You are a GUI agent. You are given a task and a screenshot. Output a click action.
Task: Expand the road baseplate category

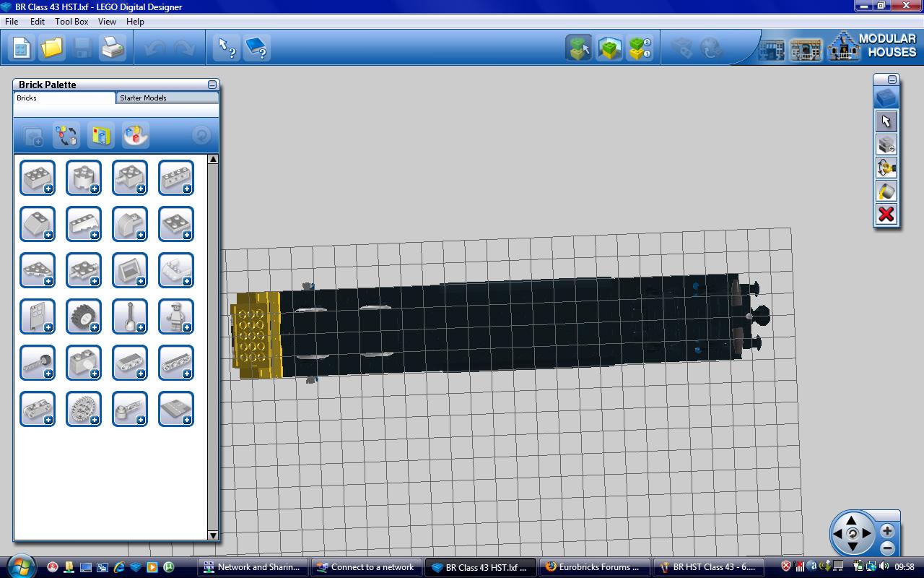coord(176,409)
